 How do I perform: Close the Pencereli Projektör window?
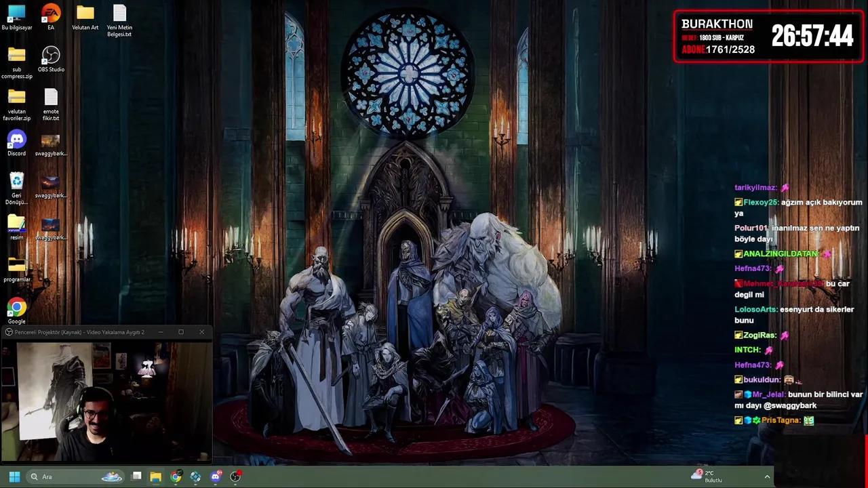coord(201,332)
